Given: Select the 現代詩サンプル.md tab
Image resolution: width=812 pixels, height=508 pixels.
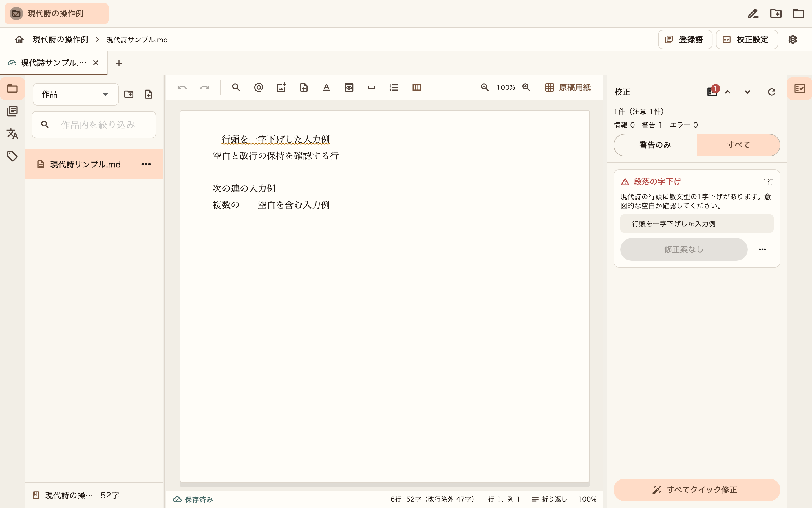Looking at the screenshot, I should point(54,63).
